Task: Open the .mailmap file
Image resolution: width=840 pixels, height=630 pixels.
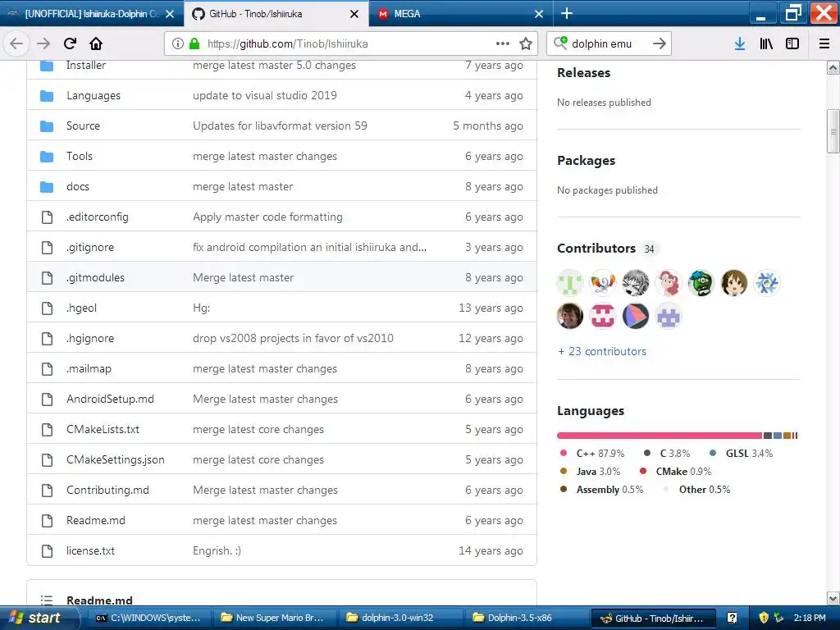Action: [89, 368]
